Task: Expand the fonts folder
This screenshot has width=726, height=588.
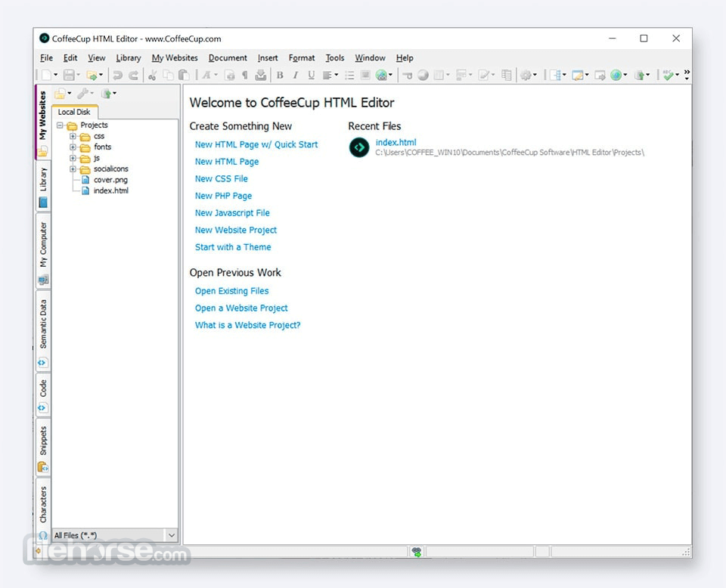Action: point(73,147)
